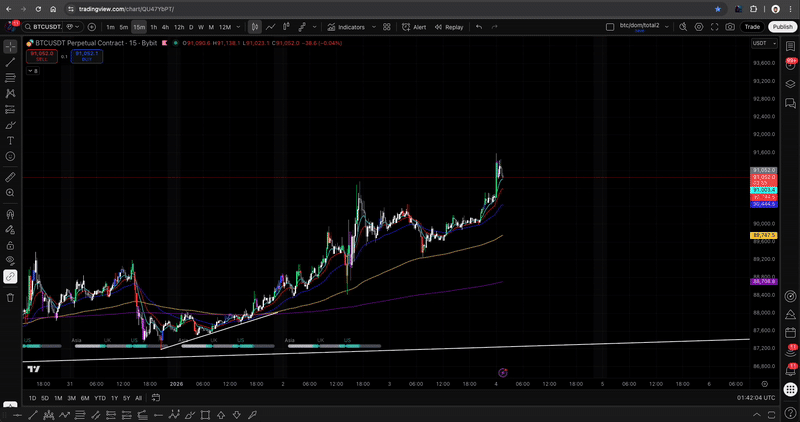
Task: Set date range to All
Action: (x=138, y=398)
